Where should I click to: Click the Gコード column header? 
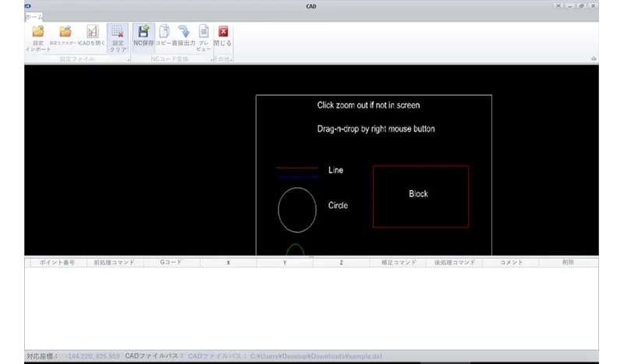(x=171, y=263)
